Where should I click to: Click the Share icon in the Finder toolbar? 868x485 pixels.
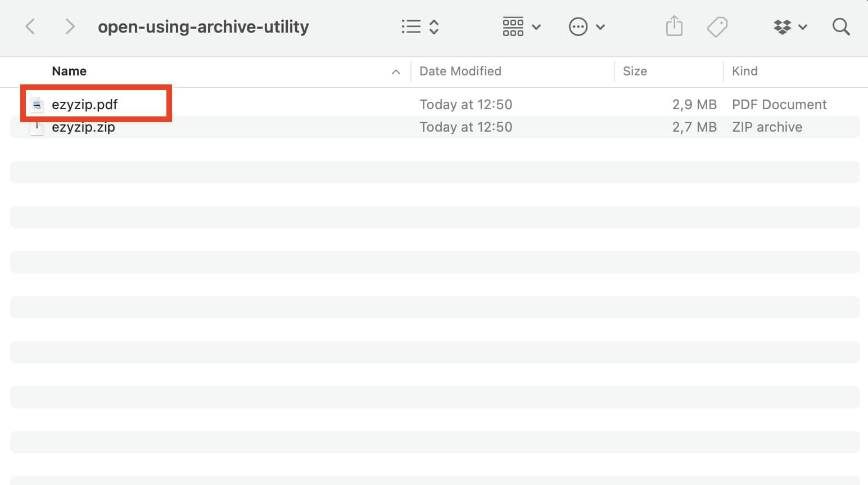pos(673,26)
